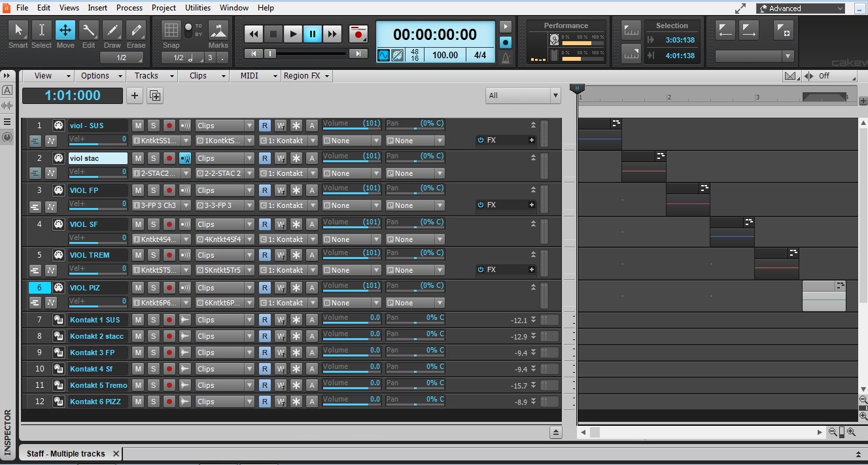Toggle input echo on VIOL SF track
The width and height of the screenshot is (868, 465).
pyautogui.click(x=185, y=224)
